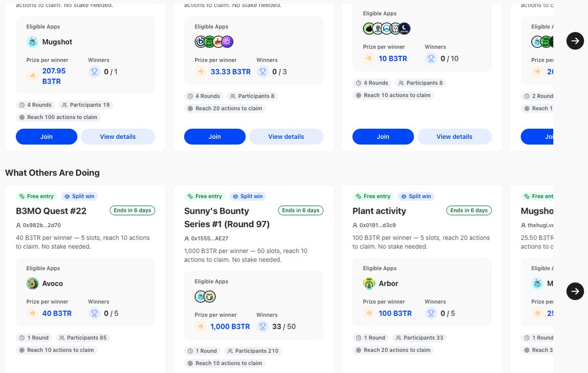Join the Mugshot quest
This screenshot has height=373, width=588.
[x=47, y=137]
